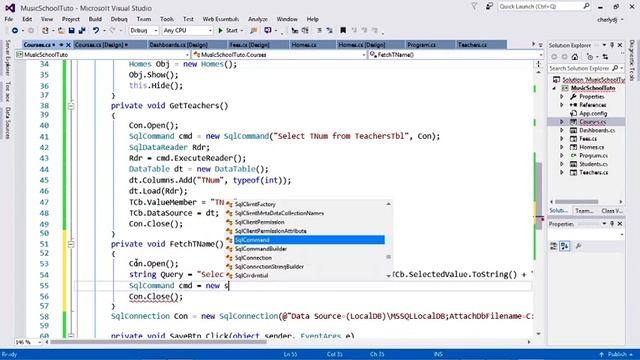Click the editor horizontal scrollbar thumb
The height and width of the screenshot is (360, 640).
click(158, 342)
